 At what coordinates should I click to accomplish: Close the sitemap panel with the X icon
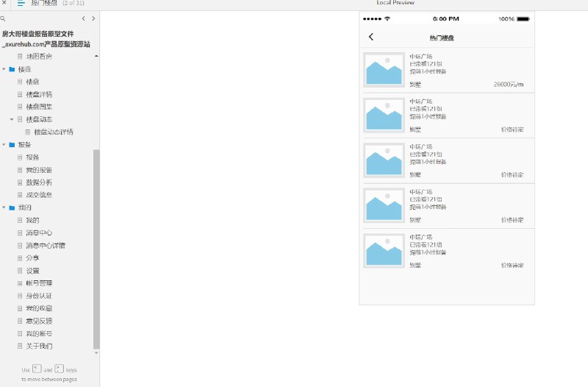[4, 2]
